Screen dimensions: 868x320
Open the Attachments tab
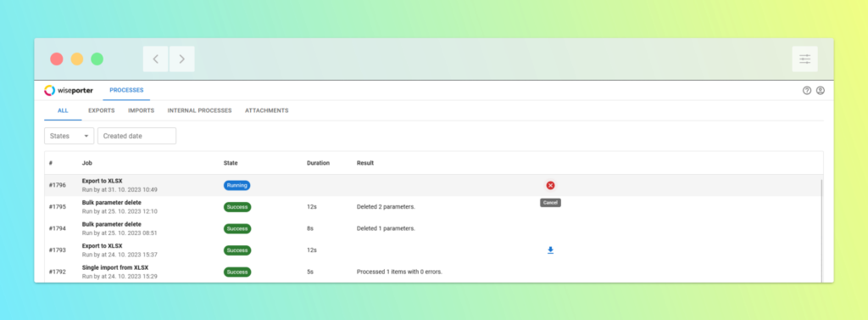click(267, 110)
